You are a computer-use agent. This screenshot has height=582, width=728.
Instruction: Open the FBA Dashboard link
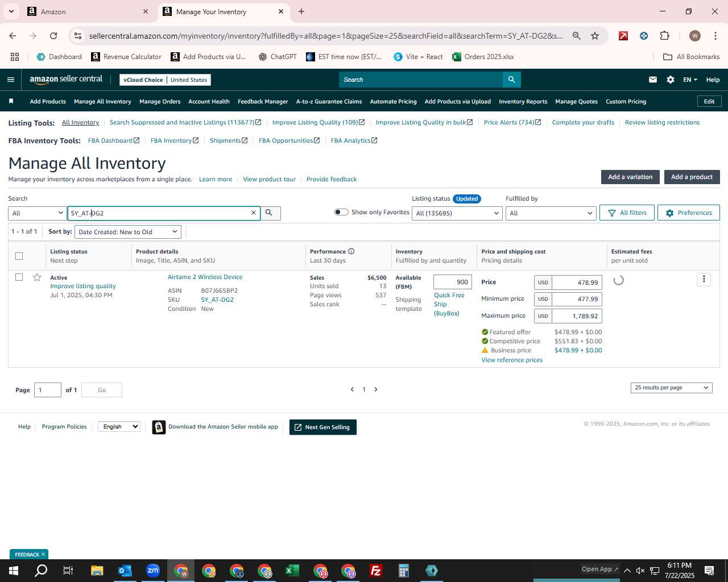tap(113, 140)
